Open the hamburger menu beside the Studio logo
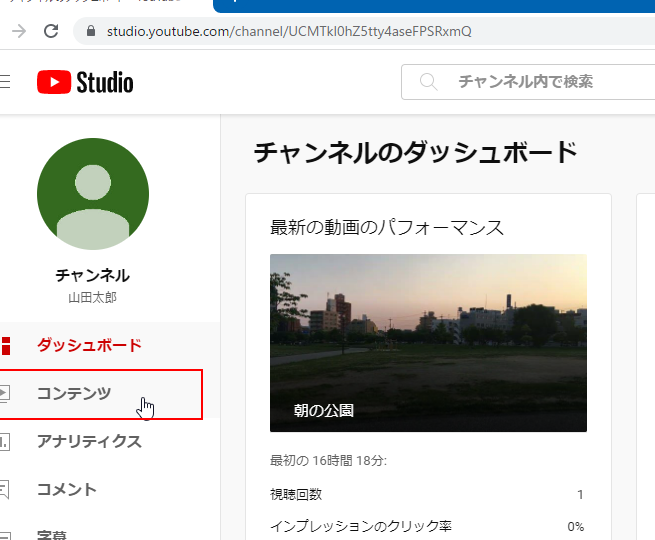Viewport: 655px width, 540px height. click(x=5, y=82)
